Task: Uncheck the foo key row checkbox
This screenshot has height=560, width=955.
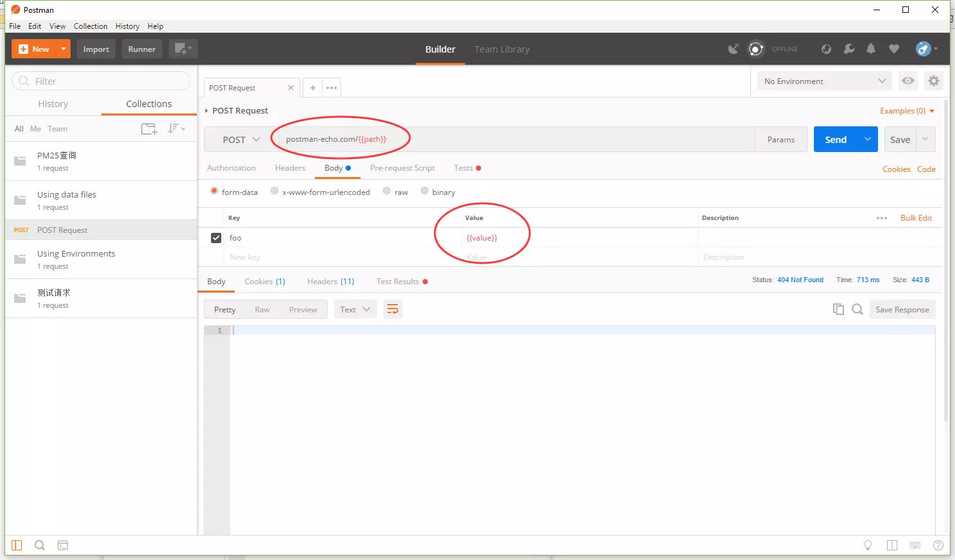Action: pyautogui.click(x=216, y=238)
